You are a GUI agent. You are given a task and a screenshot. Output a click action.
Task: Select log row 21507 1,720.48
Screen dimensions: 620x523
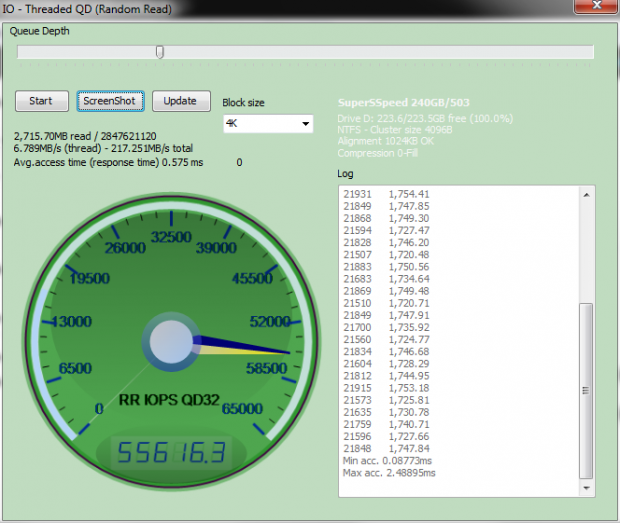click(386, 255)
